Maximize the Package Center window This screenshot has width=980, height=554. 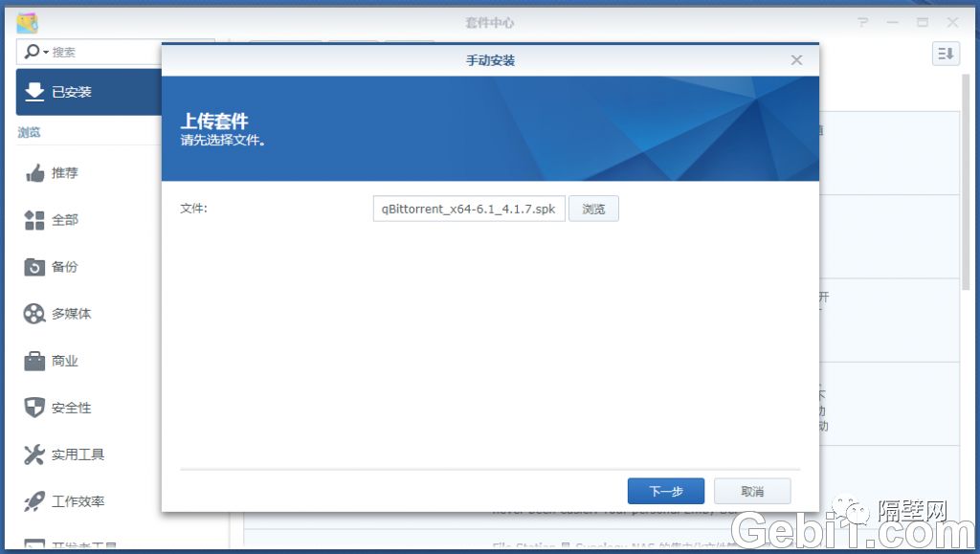point(923,22)
